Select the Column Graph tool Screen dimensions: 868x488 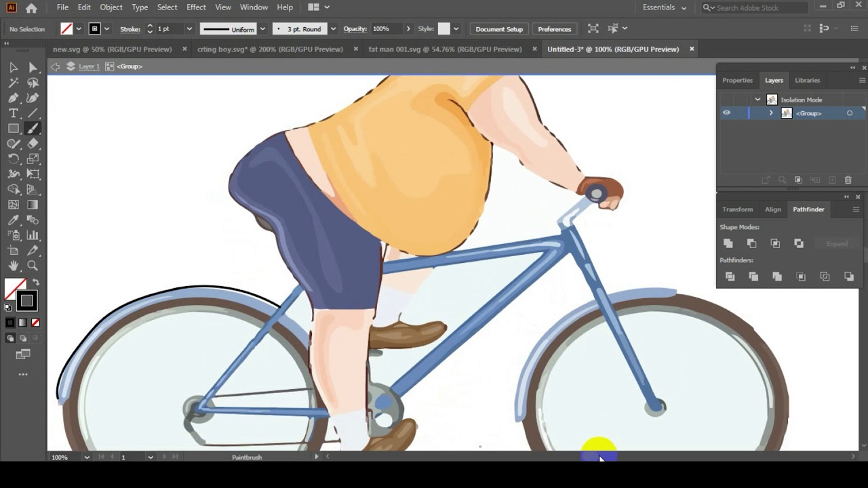coord(33,235)
